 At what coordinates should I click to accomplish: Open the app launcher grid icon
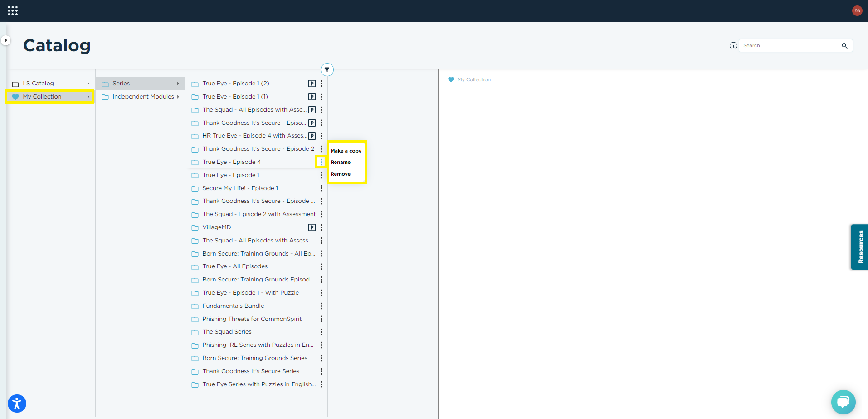point(13,11)
